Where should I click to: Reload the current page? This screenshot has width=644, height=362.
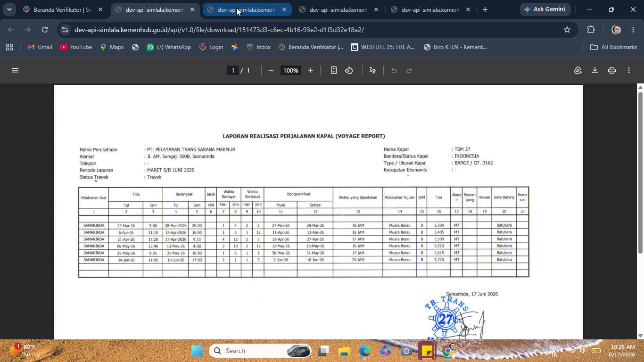pyautogui.click(x=45, y=30)
